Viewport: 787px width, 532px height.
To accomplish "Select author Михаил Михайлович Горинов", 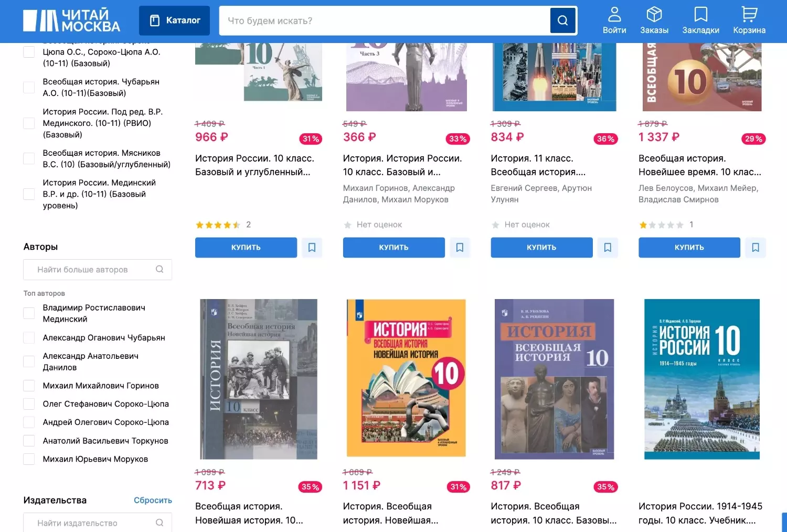I will point(29,386).
